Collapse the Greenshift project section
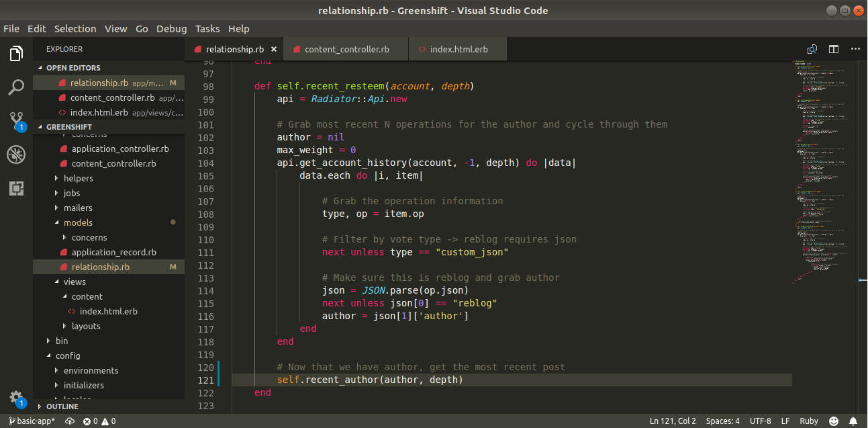The width and height of the screenshot is (868, 428). (109, 127)
